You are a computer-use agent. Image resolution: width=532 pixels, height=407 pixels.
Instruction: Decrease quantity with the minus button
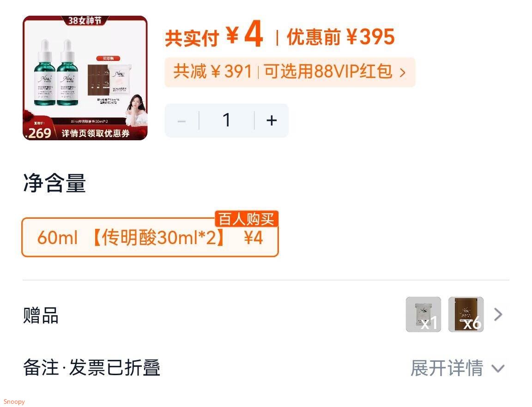coord(182,120)
